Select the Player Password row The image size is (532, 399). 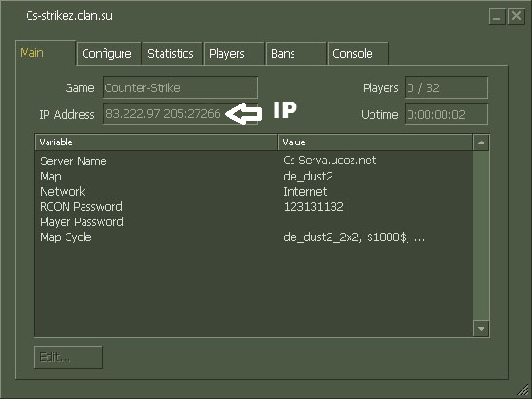click(254, 222)
